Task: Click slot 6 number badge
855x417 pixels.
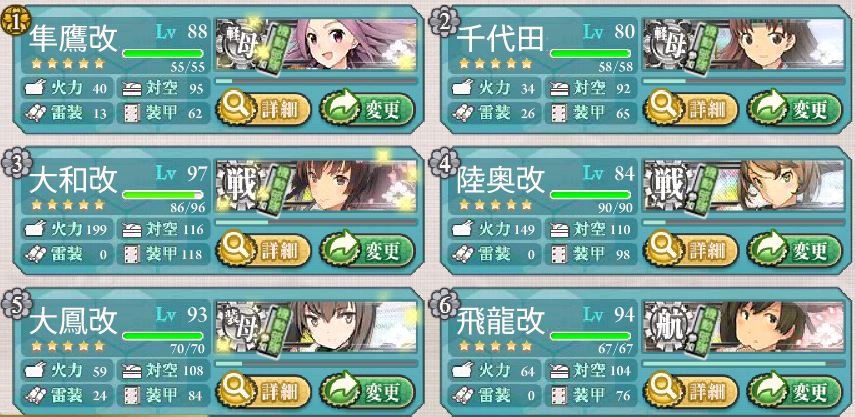Action: pyautogui.click(x=444, y=303)
